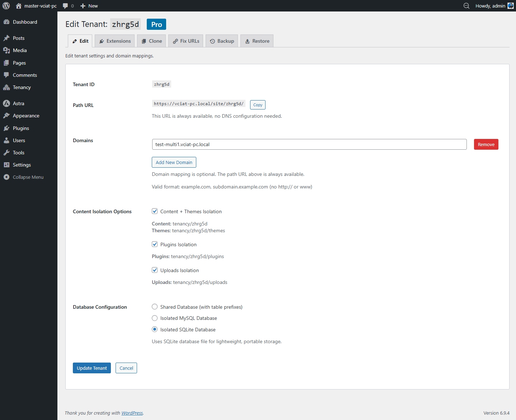Open the search icon in admin bar
Screen dimensions: 516x420
(x=466, y=6)
